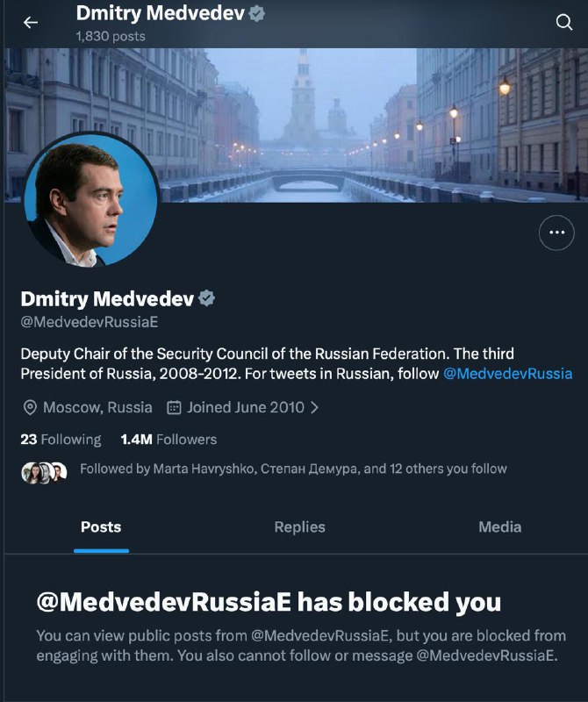The height and width of the screenshot is (702, 588).
Task: Open the @MedvedevRussia mention link
Action: click(x=507, y=374)
